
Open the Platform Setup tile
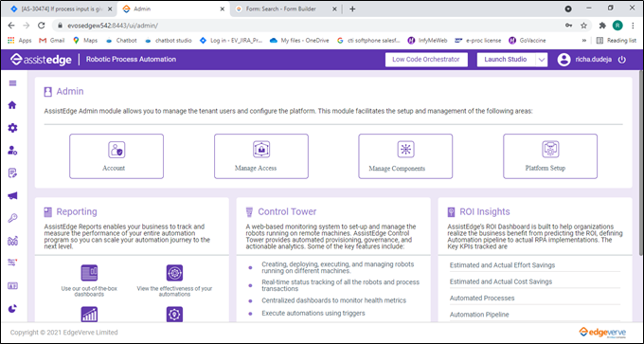[550, 156]
